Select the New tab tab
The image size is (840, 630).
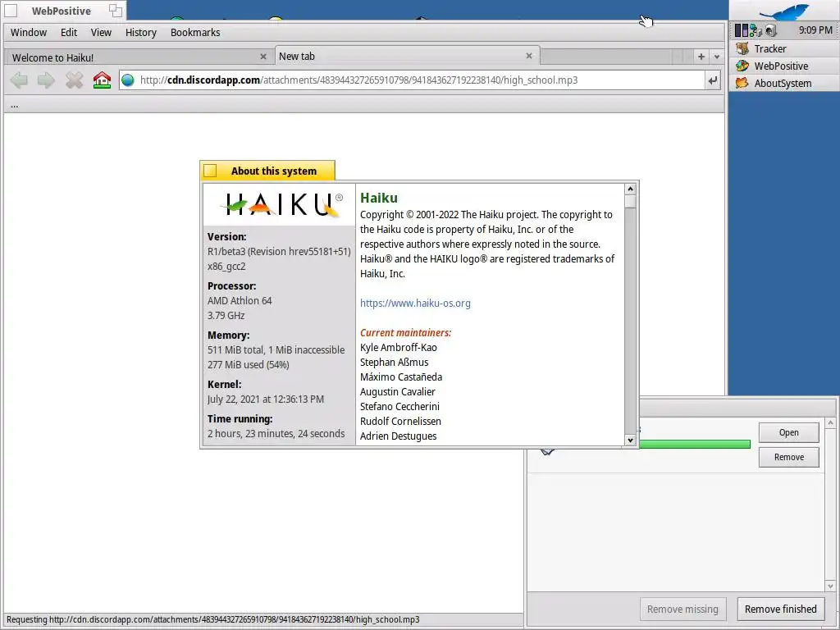pos(407,56)
